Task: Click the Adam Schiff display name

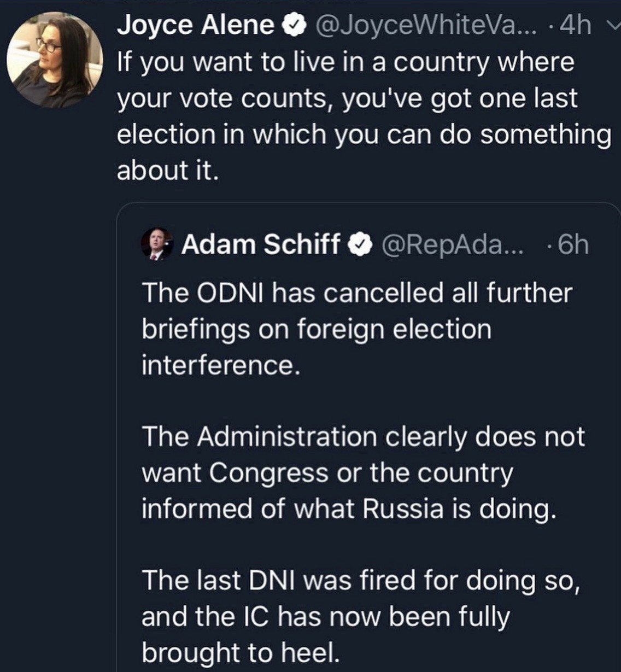Action: point(261,244)
